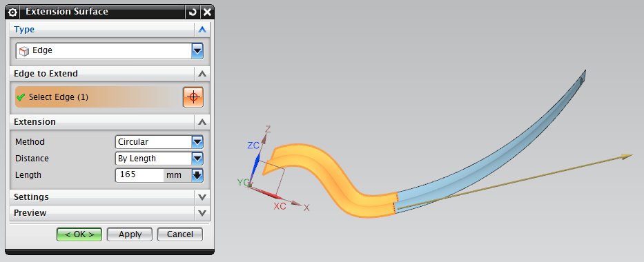Expand the Preview section
Viewport: 644px width, 262px height.
pos(202,213)
